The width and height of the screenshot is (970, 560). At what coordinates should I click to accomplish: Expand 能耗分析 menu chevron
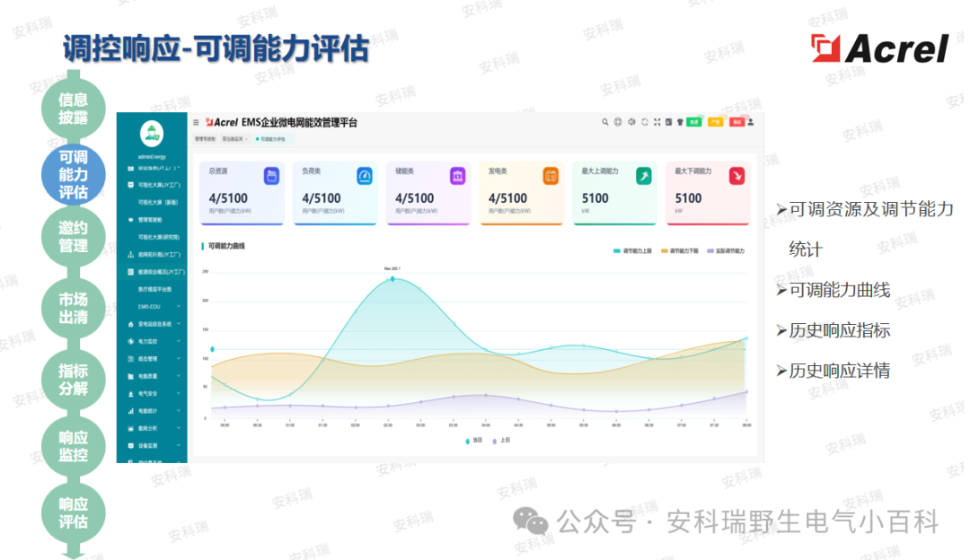(x=179, y=428)
